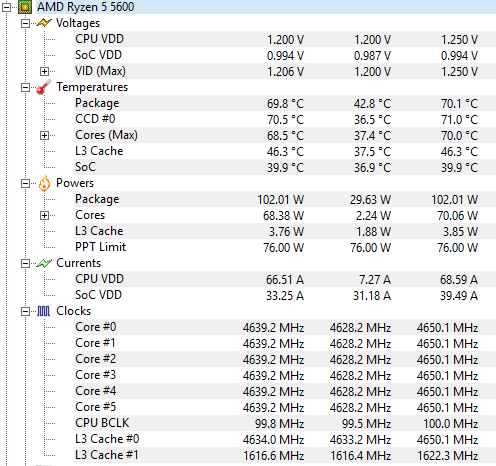Select the Temperatures label

(92, 87)
